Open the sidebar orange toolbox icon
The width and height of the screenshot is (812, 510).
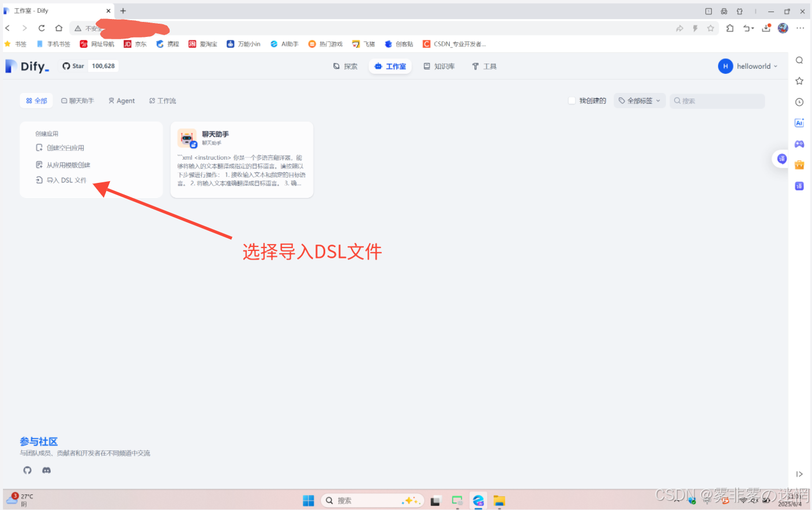click(x=799, y=165)
